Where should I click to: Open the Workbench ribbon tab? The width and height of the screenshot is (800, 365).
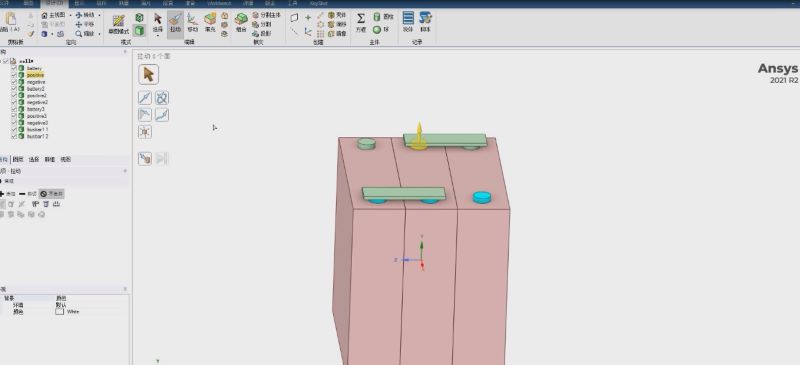[219, 3]
